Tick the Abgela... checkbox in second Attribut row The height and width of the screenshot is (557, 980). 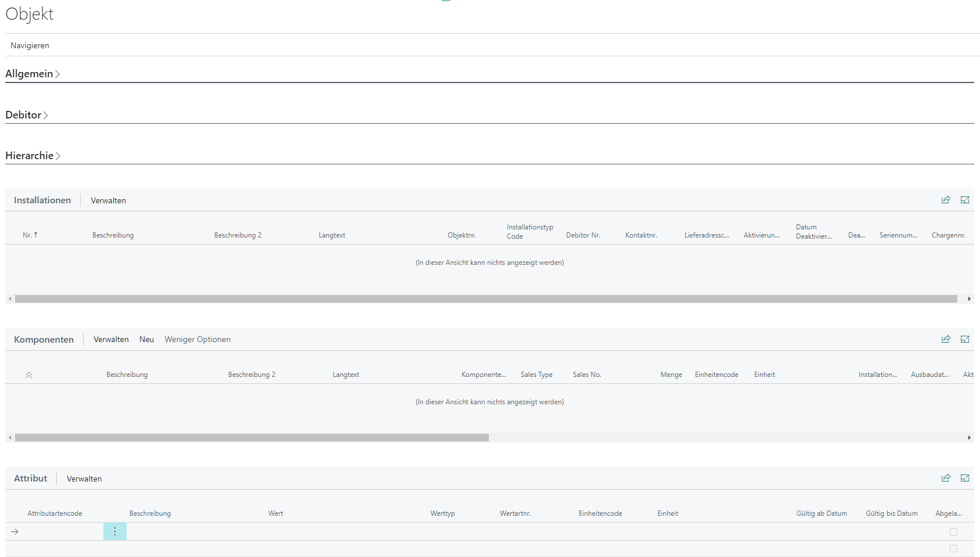click(953, 548)
